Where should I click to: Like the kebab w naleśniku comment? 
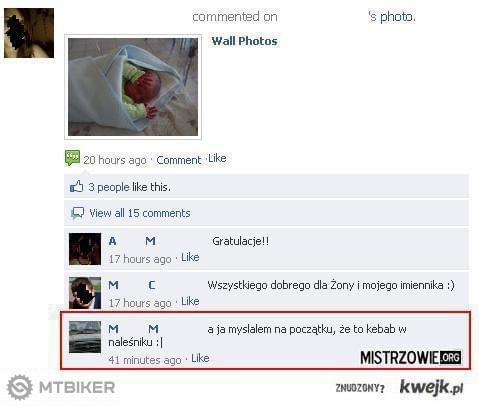coord(200,358)
